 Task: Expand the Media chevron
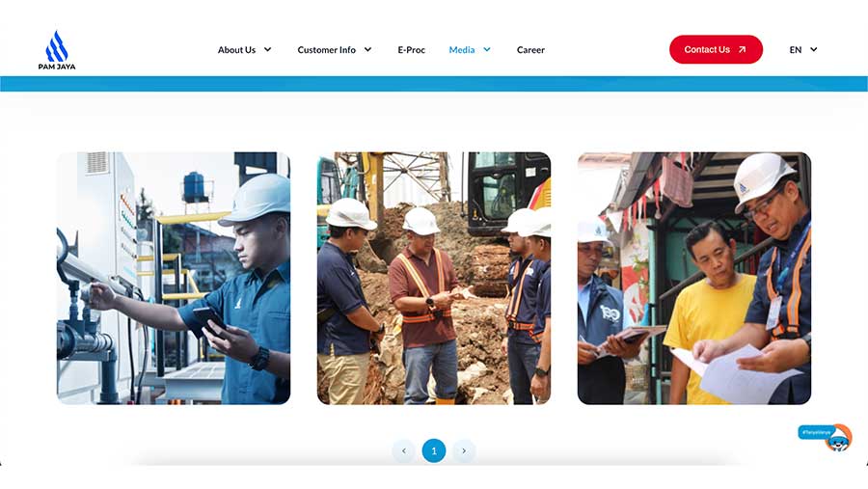(x=487, y=49)
